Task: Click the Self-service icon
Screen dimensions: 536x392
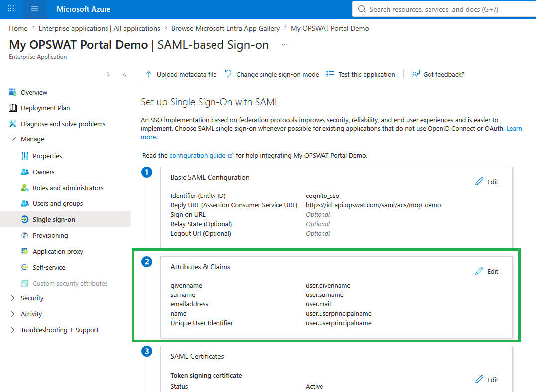Action: (x=25, y=267)
